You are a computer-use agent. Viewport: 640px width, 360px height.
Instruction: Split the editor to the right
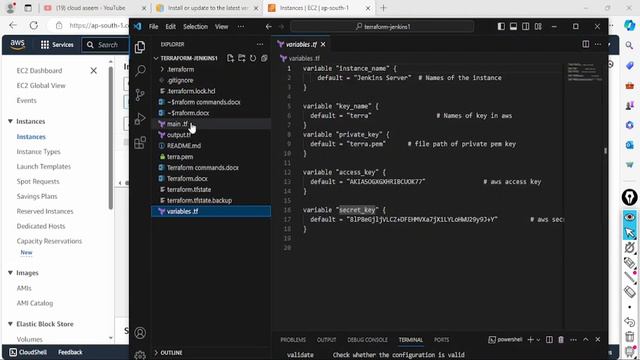586,44
